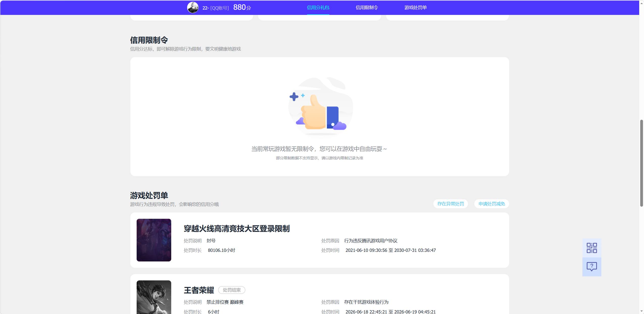Click the 行为违反腾讯游戏用户协议 reason text
The width and height of the screenshot is (644, 314).
coord(371,241)
